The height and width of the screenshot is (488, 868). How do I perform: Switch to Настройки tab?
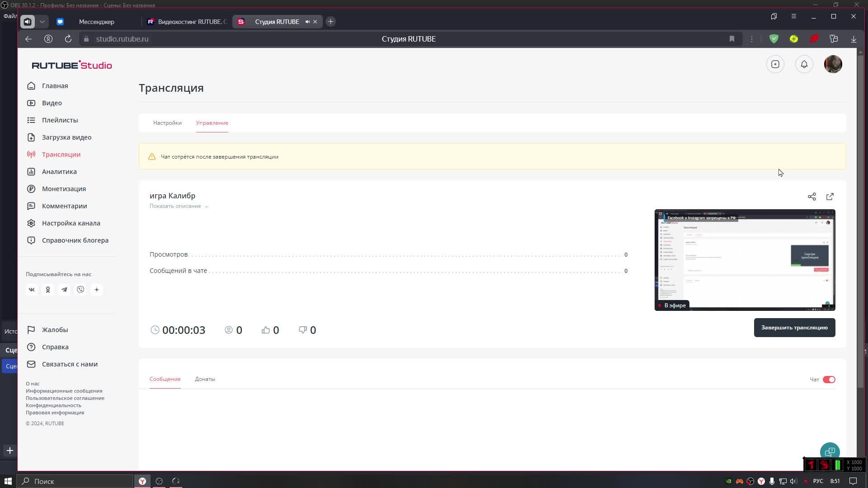[x=167, y=123]
